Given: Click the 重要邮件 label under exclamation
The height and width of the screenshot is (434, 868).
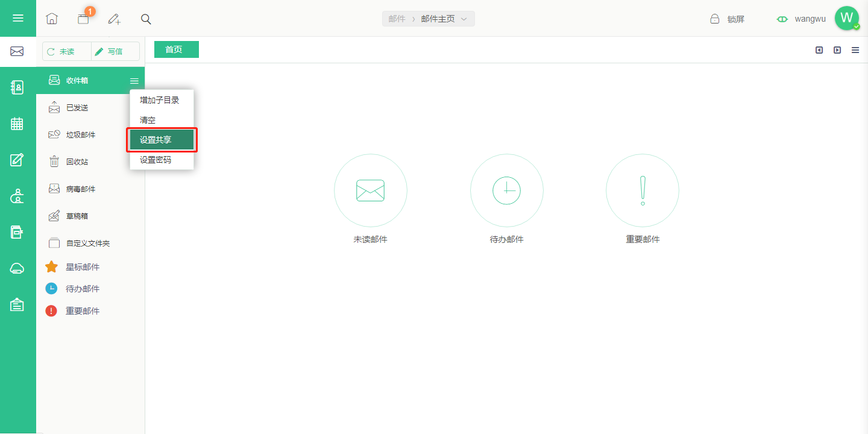Looking at the screenshot, I should [643, 239].
